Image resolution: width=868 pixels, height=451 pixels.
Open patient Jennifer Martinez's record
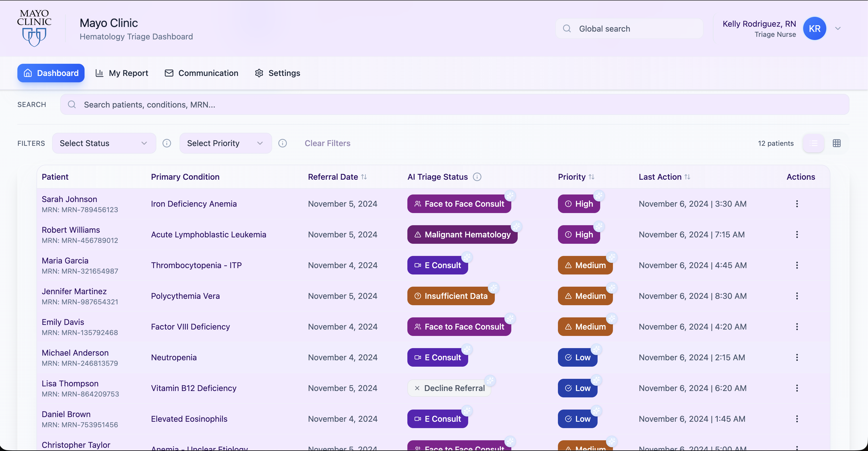74,291
